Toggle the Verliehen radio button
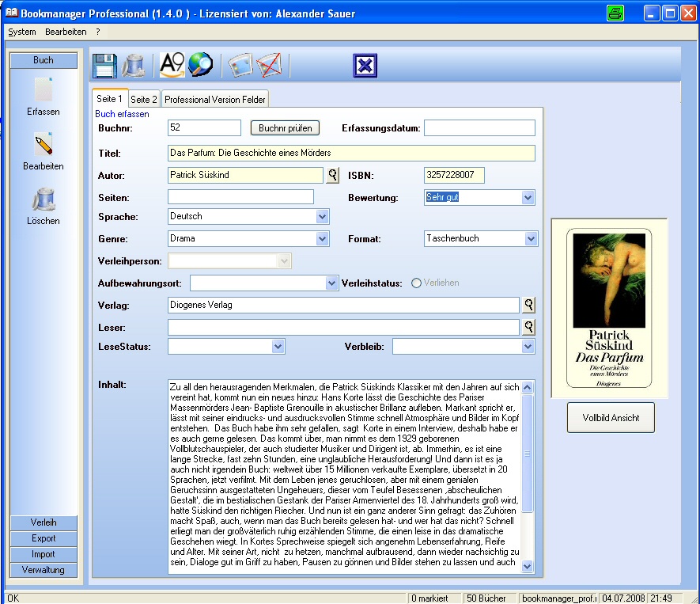The image size is (700, 604). coord(416,283)
